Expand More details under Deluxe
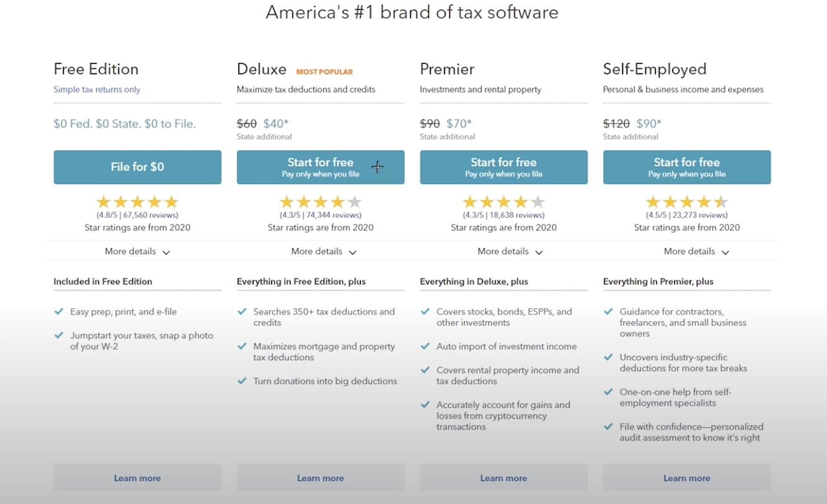 324,252
